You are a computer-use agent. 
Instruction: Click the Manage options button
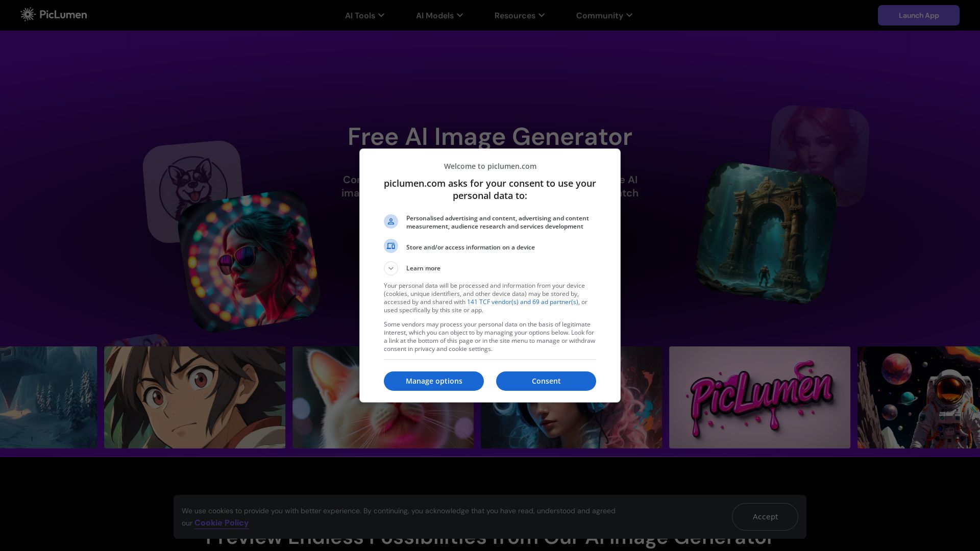pyautogui.click(x=433, y=381)
